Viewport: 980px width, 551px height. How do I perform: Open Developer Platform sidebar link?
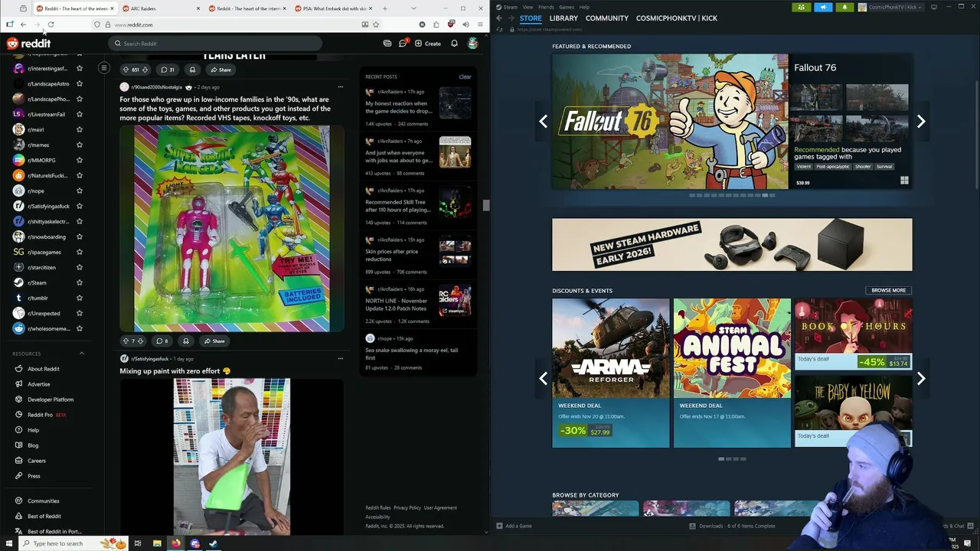coord(51,399)
